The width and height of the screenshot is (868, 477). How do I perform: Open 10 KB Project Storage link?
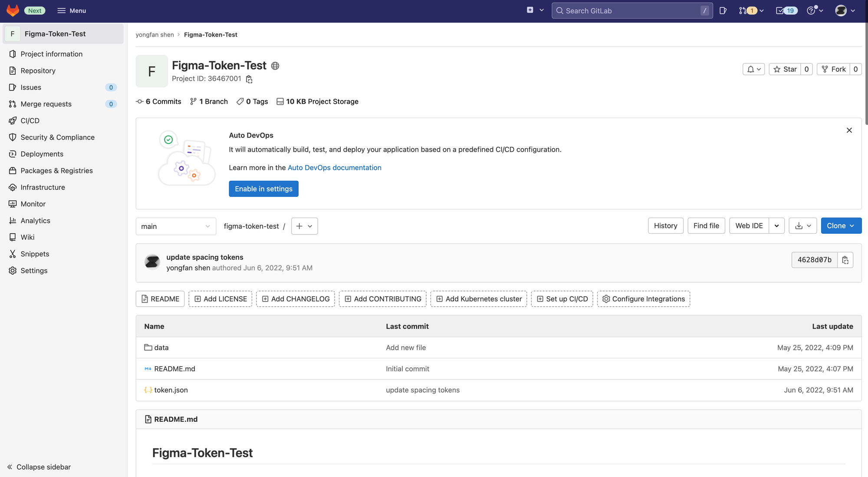[x=317, y=101]
